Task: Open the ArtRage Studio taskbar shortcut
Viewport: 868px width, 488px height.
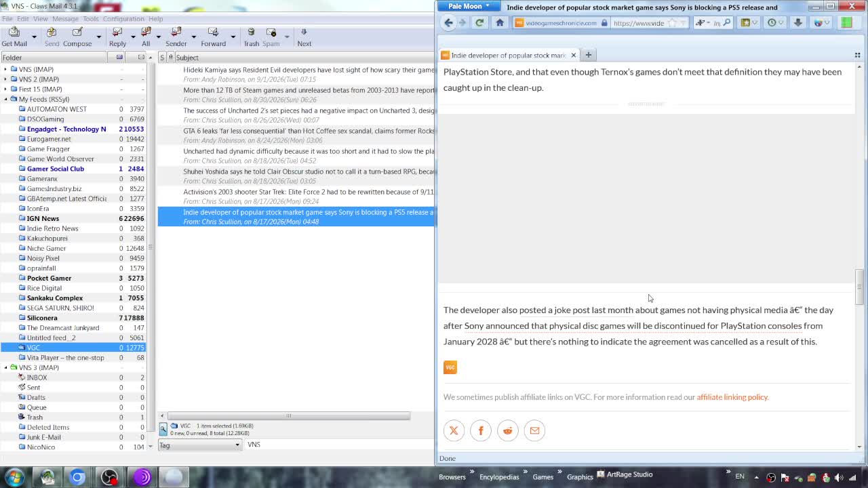Action: pyautogui.click(x=625, y=474)
